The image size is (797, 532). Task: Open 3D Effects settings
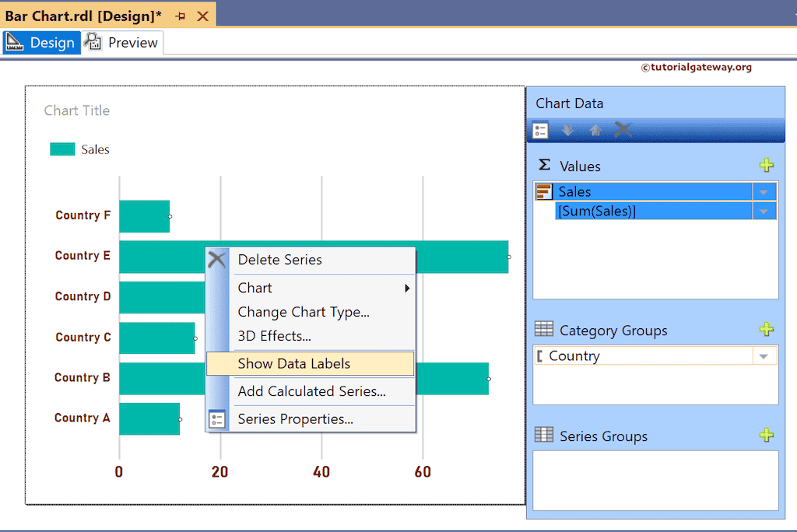(x=272, y=336)
